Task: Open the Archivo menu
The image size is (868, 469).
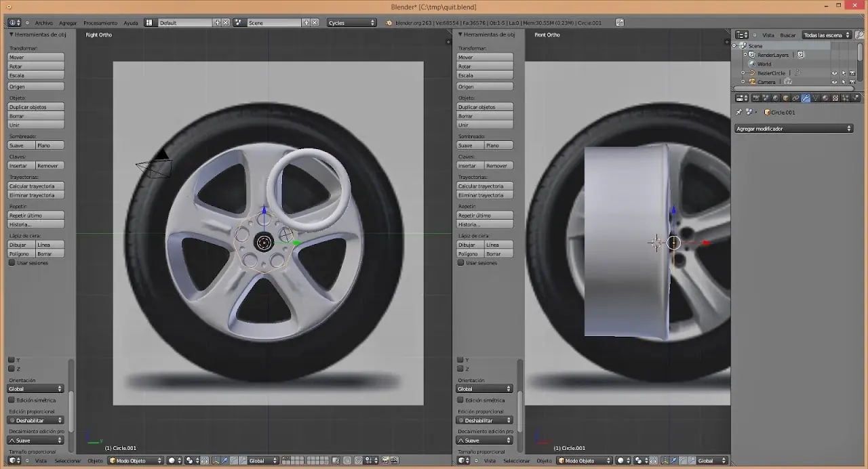Action: point(43,22)
